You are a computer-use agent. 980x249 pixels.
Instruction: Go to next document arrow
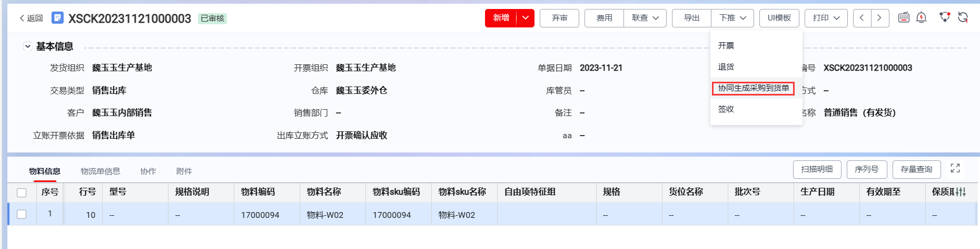pos(879,18)
